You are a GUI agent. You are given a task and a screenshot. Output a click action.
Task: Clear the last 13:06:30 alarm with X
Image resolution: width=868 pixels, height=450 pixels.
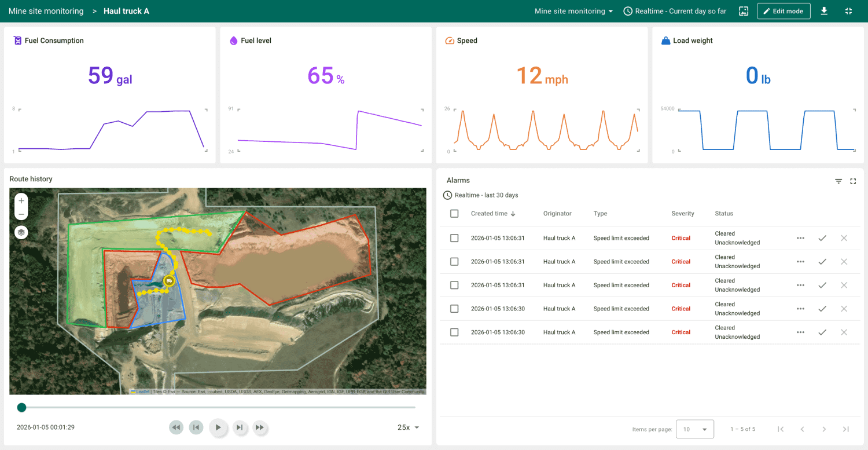click(844, 332)
